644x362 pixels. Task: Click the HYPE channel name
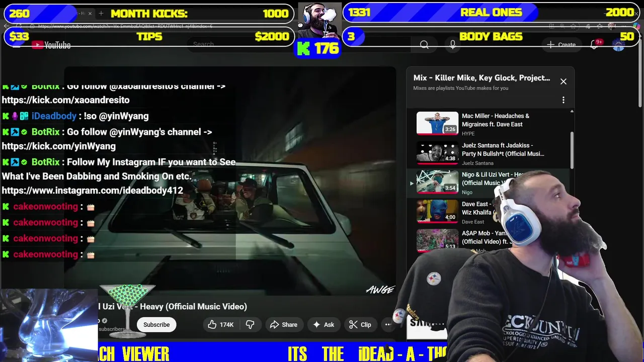pyautogui.click(x=468, y=134)
